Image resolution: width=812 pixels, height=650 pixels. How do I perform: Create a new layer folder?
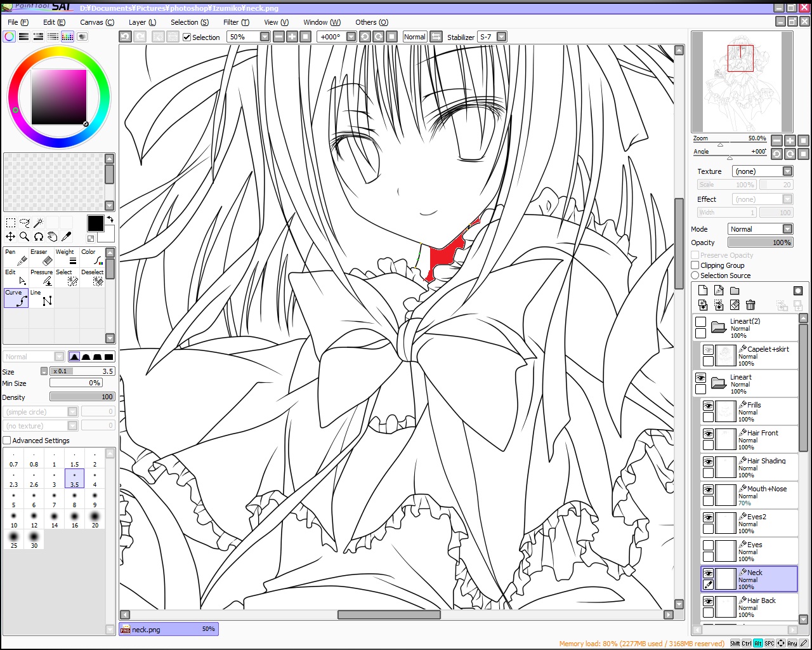(735, 291)
